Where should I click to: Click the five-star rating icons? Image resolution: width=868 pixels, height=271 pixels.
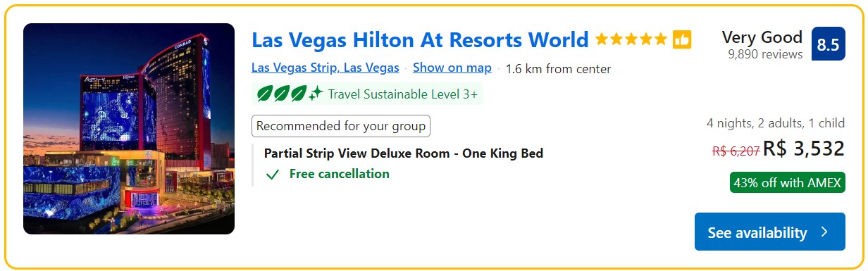[631, 39]
